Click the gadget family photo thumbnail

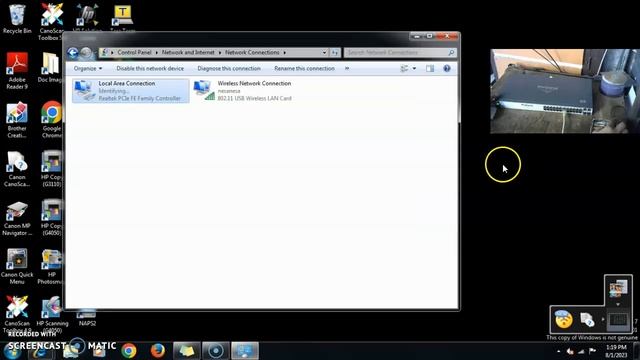[618, 289]
